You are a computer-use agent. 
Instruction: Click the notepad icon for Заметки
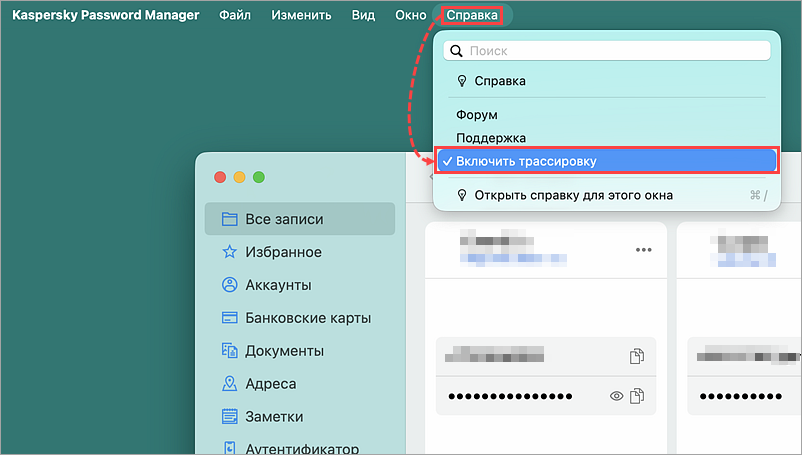pyautogui.click(x=229, y=417)
